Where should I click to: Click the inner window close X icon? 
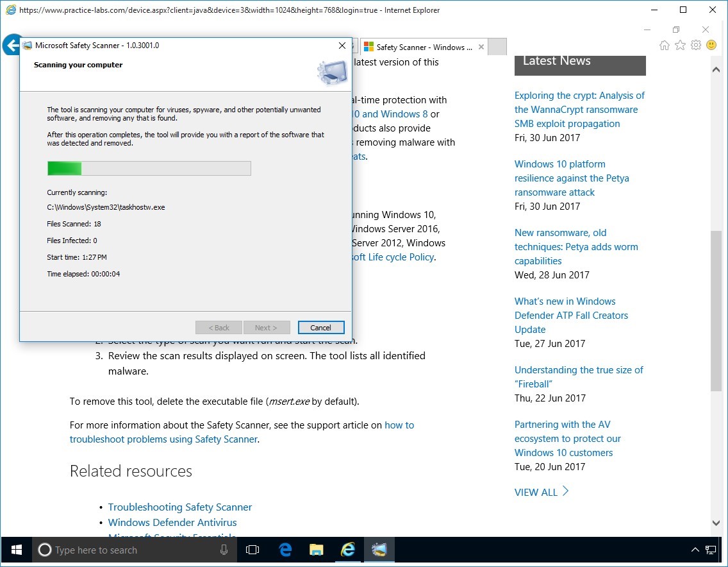[x=705, y=30]
